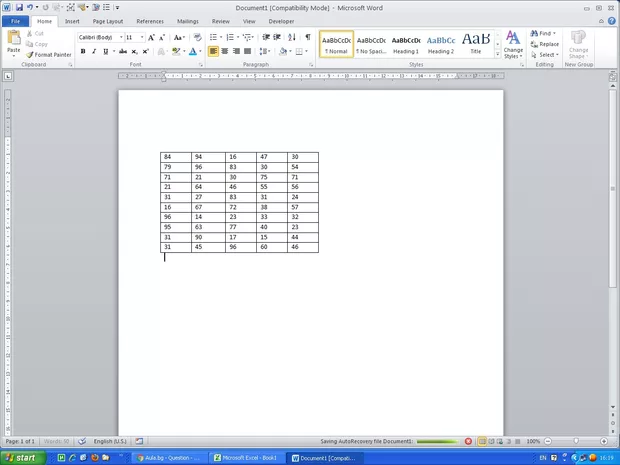This screenshot has width=620, height=465.
Task: Click the Clear Formatting icon
Action: tap(197, 38)
